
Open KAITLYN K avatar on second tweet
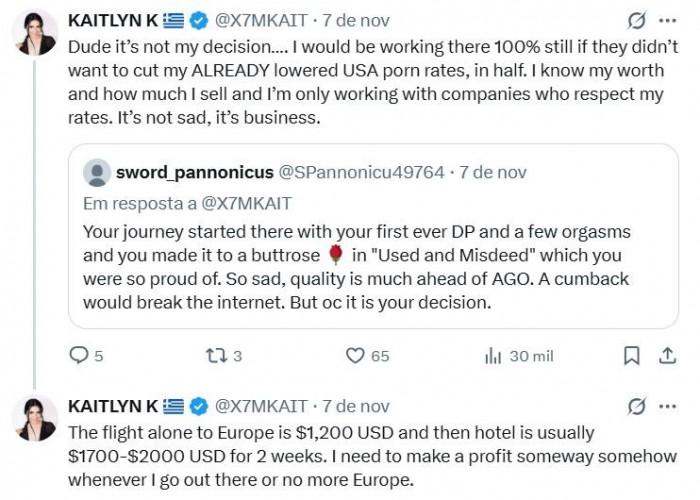pyautogui.click(x=35, y=418)
